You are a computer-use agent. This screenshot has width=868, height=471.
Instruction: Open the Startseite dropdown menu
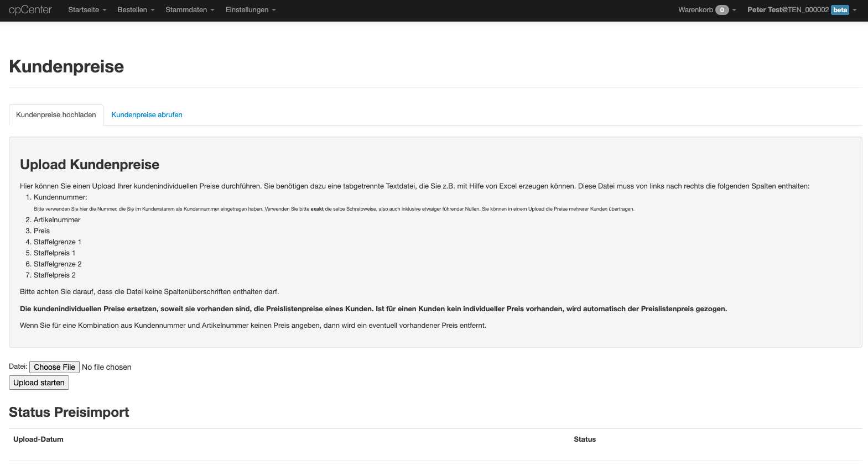coord(87,10)
